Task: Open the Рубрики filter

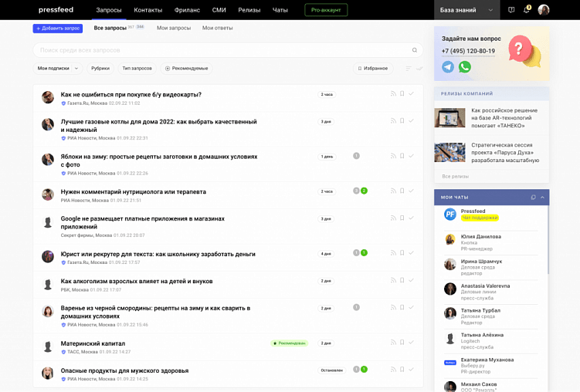Action: (100, 69)
